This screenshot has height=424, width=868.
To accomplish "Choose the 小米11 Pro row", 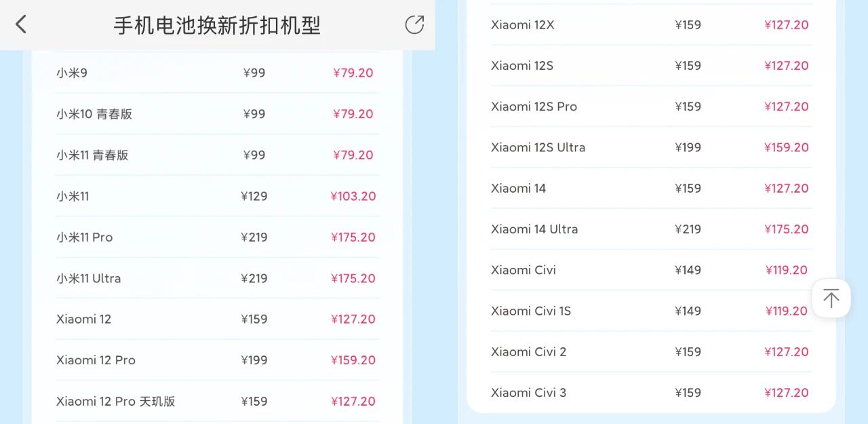I will (85, 237).
